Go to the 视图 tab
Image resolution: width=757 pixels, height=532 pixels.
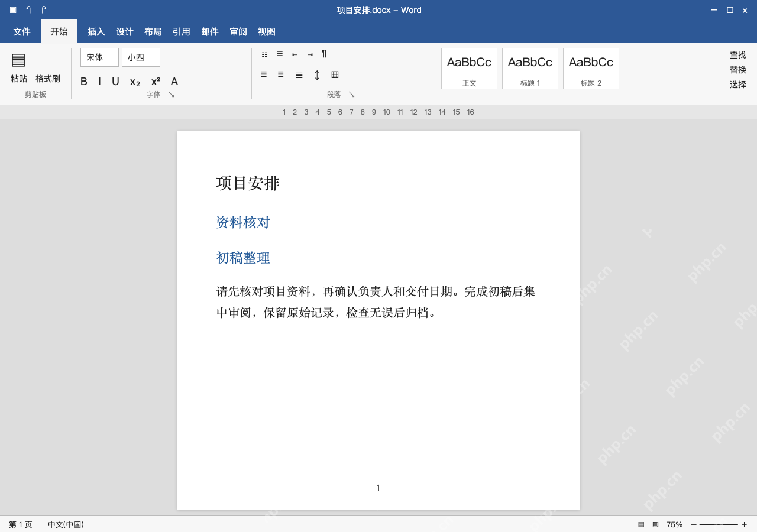[267, 31]
